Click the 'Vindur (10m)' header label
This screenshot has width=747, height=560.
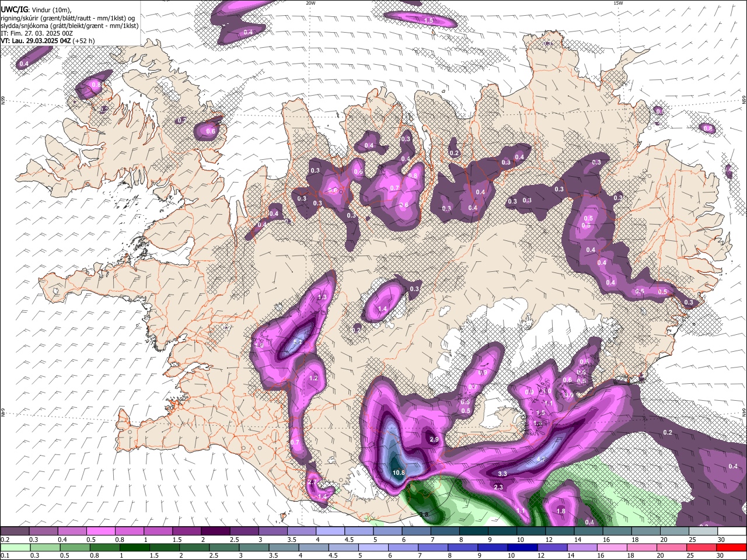coord(50,10)
